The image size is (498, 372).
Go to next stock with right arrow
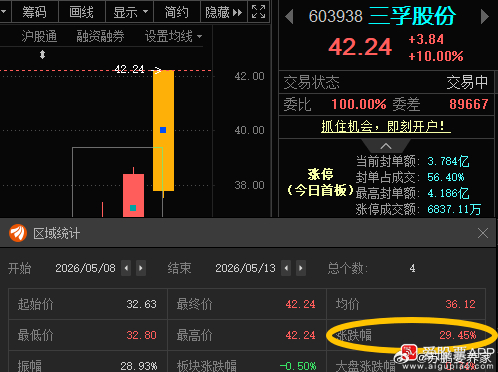pos(485,16)
